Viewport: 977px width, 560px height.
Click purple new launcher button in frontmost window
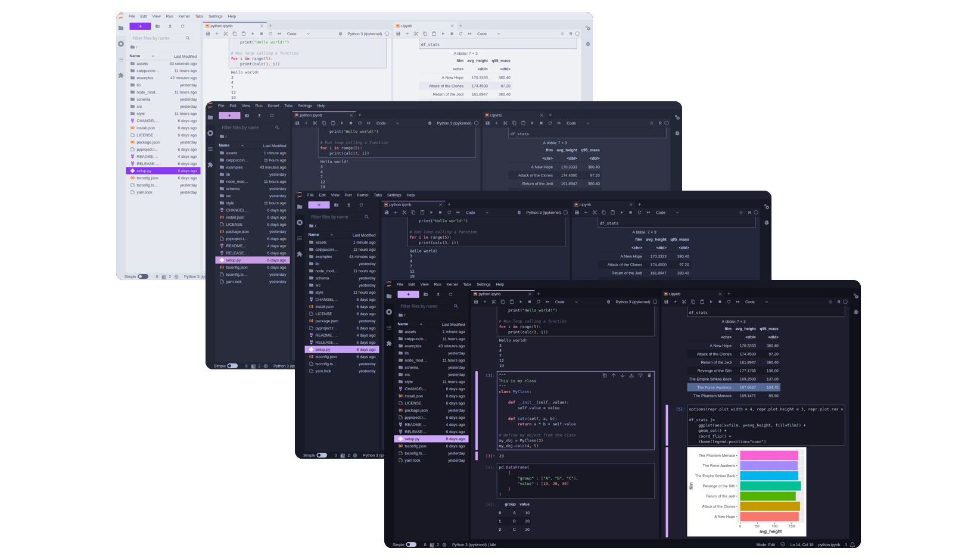(408, 294)
